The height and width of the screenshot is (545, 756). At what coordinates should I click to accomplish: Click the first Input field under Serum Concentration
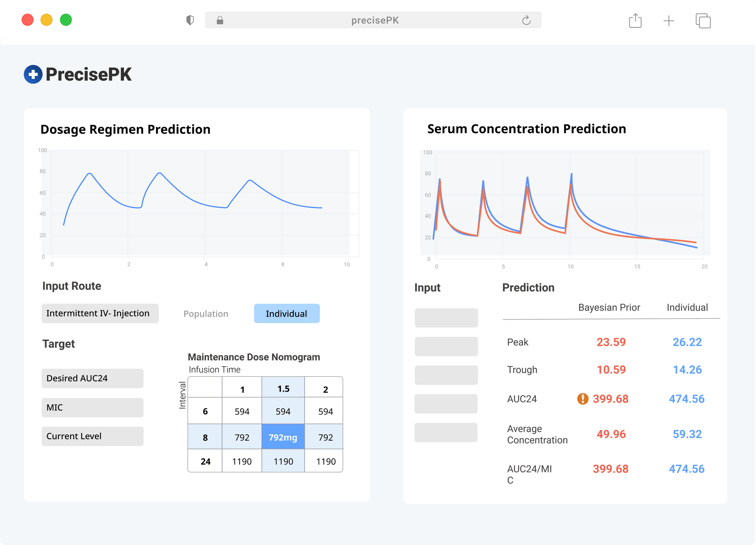tap(446, 317)
